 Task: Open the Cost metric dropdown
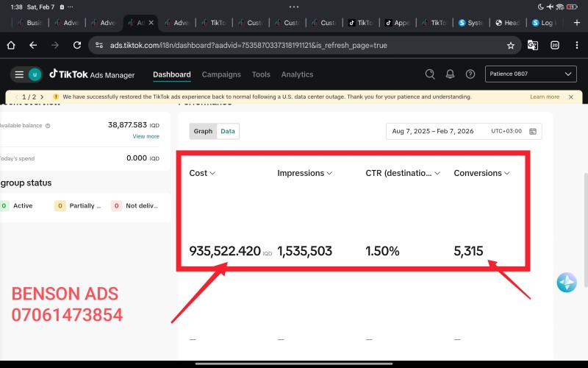pyautogui.click(x=202, y=173)
